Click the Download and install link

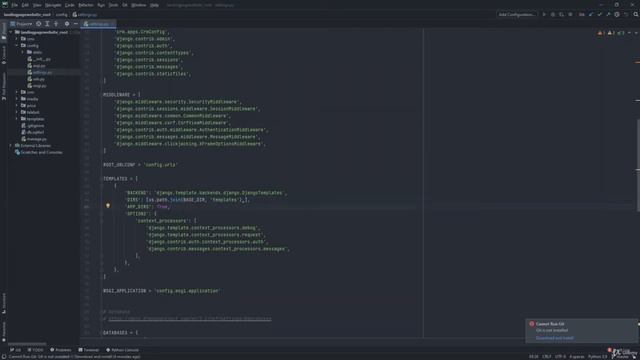tap(554, 338)
